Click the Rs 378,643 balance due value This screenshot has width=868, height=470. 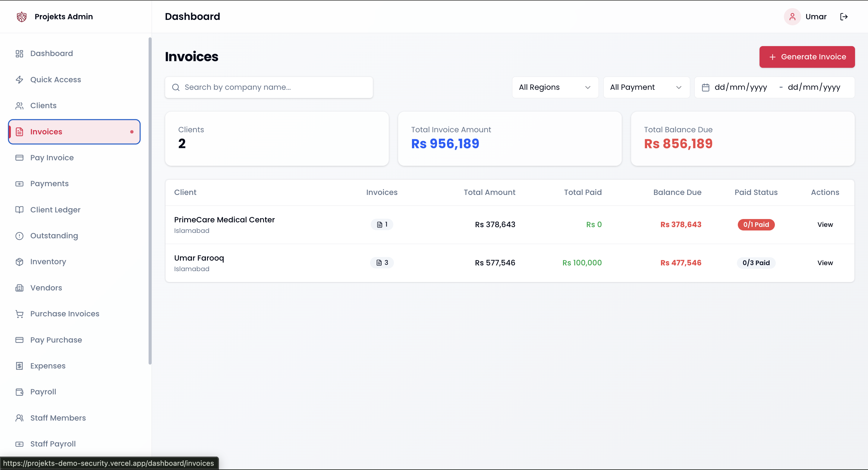(x=681, y=225)
